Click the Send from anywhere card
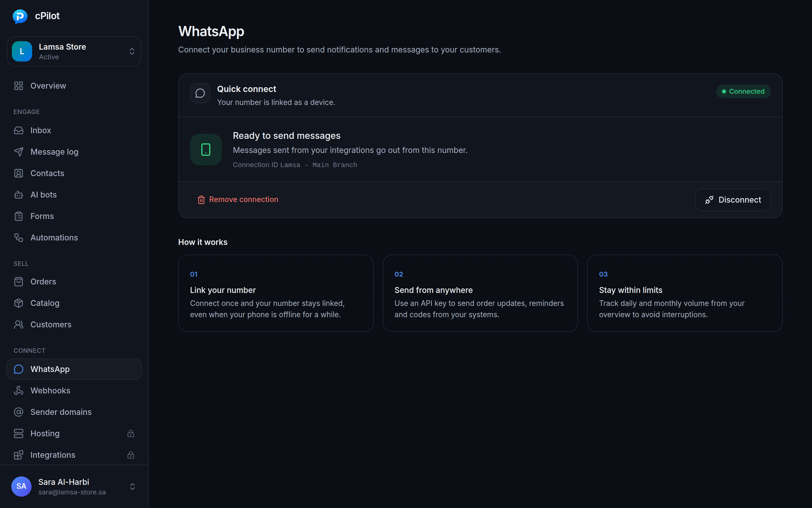This screenshot has width=812, height=508. [480, 293]
